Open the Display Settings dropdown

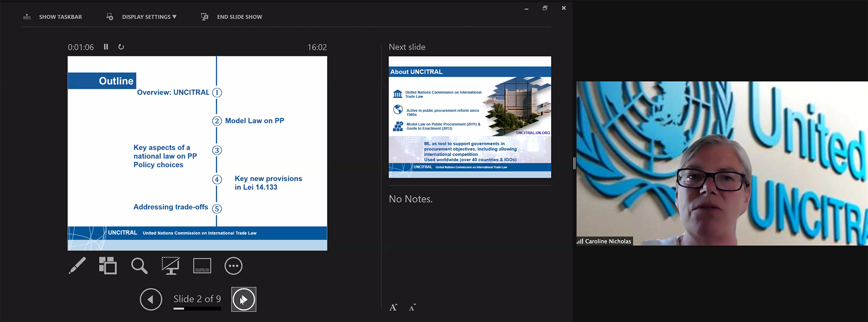[149, 17]
